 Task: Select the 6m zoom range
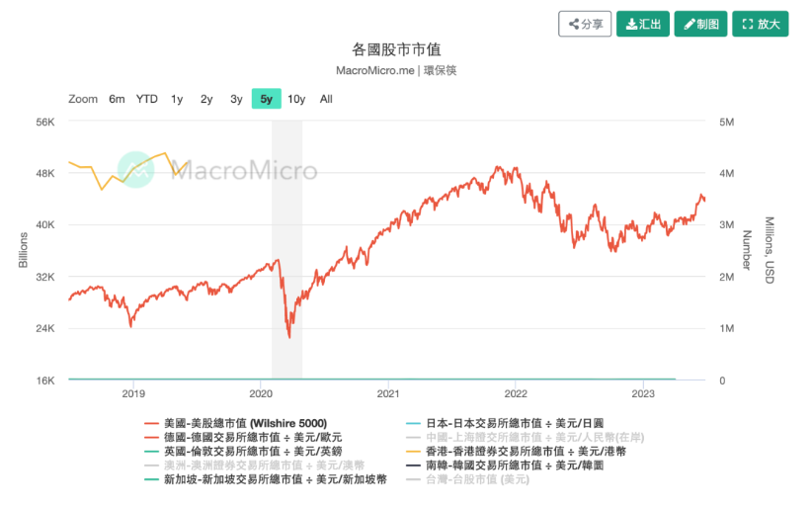[x=117, y=99]
